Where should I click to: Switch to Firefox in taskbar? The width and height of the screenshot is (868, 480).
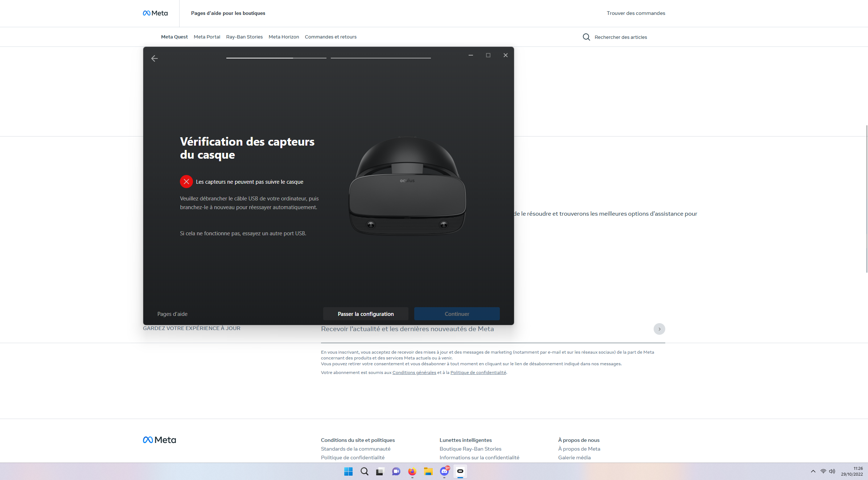[412, 471]
